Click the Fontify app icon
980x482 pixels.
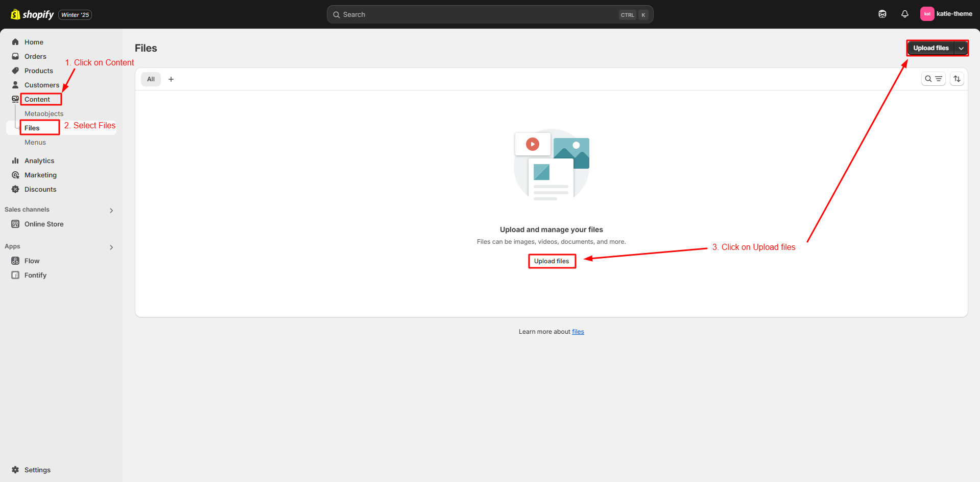pos(15,275)
